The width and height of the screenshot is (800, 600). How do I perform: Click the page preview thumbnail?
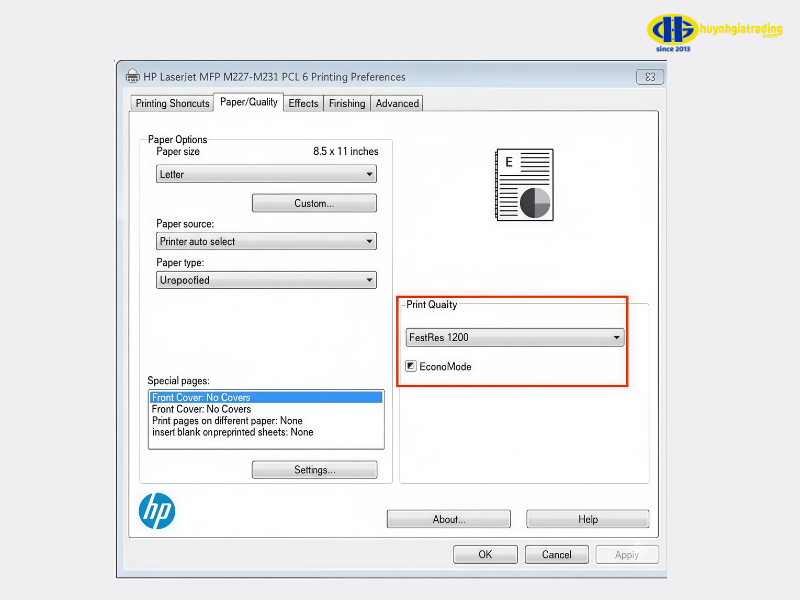point(524,185)
